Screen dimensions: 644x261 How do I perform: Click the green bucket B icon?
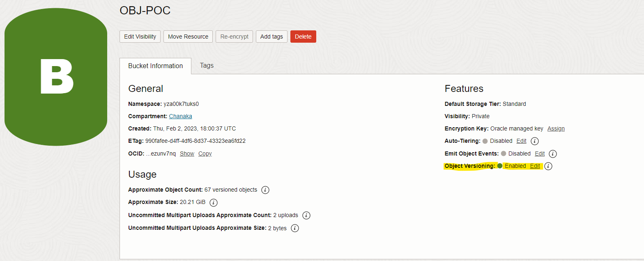(x=56, y=77)
